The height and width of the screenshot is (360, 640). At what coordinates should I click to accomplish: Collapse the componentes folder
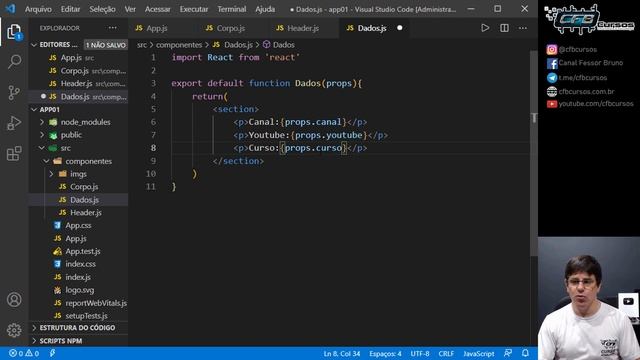(46, 161)
